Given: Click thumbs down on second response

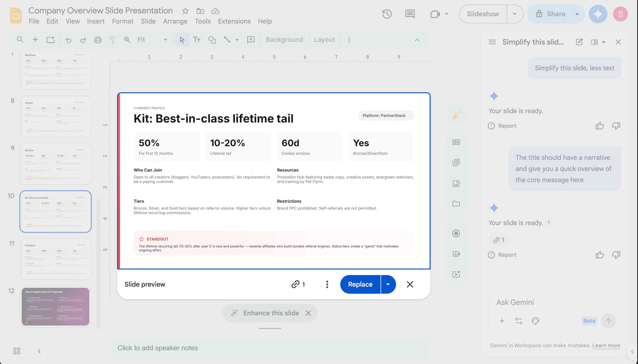Looking at the screenshot, I should (x=616, y=255).
